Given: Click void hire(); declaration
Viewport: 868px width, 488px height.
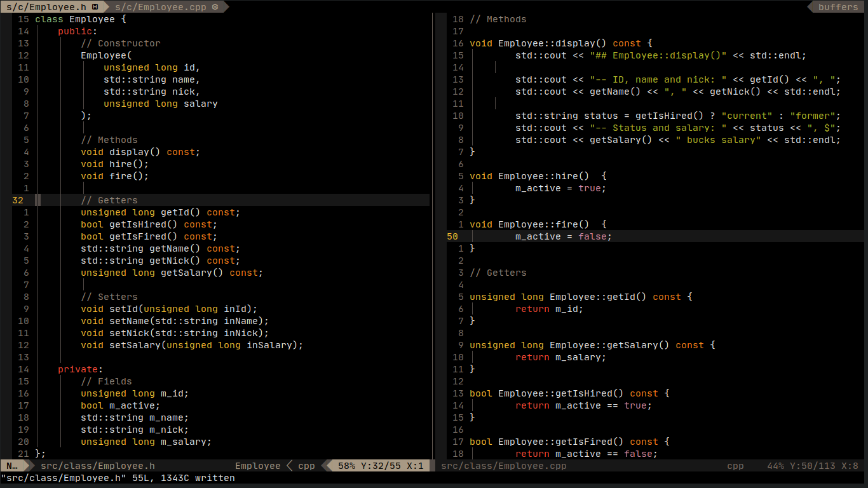Looking at the screenshot, I should click(x=115, y=164).
